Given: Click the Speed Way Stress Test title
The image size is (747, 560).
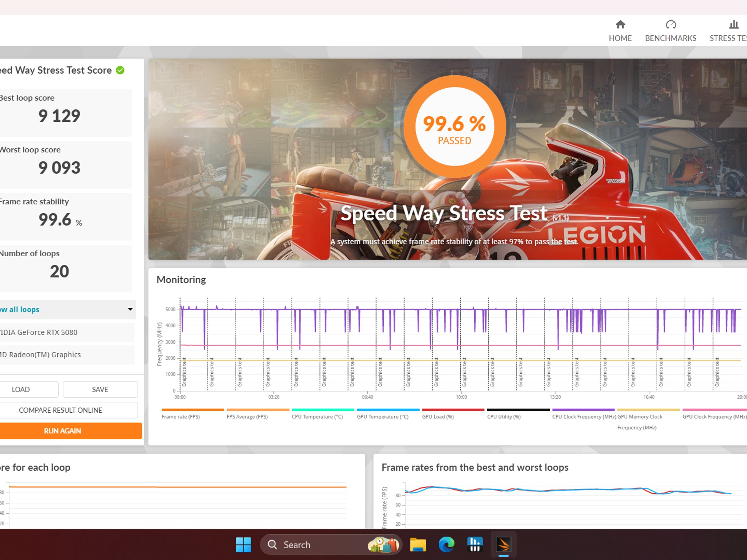Looking at the screenshot, I should (444, 213).
